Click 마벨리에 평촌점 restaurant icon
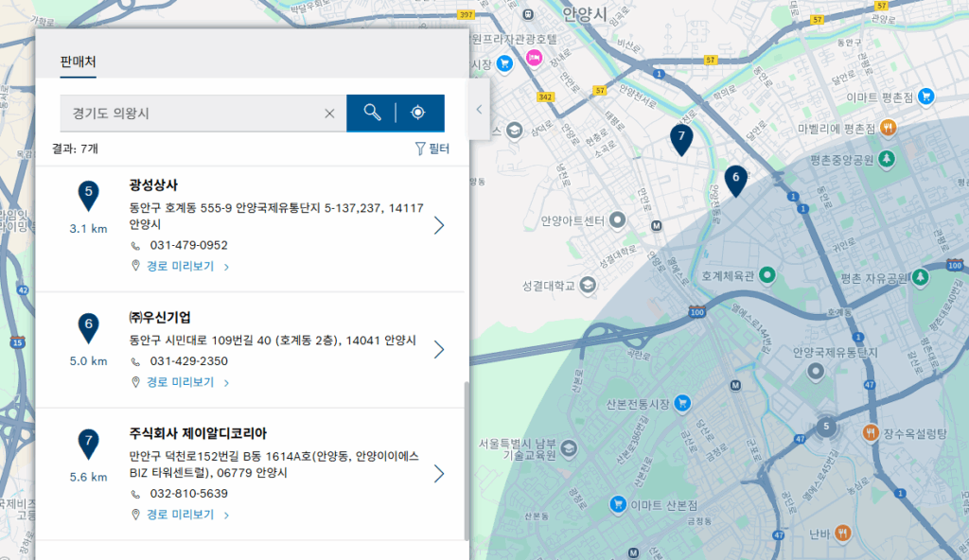Screen dimensions: 969x560 click(x=888, y=128)
